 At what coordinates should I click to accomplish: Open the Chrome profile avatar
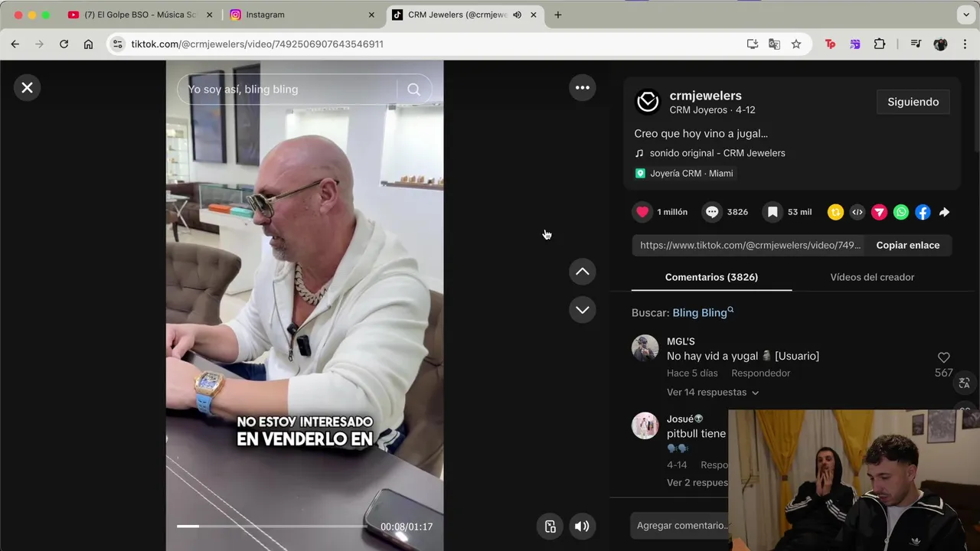coord(941,44)
